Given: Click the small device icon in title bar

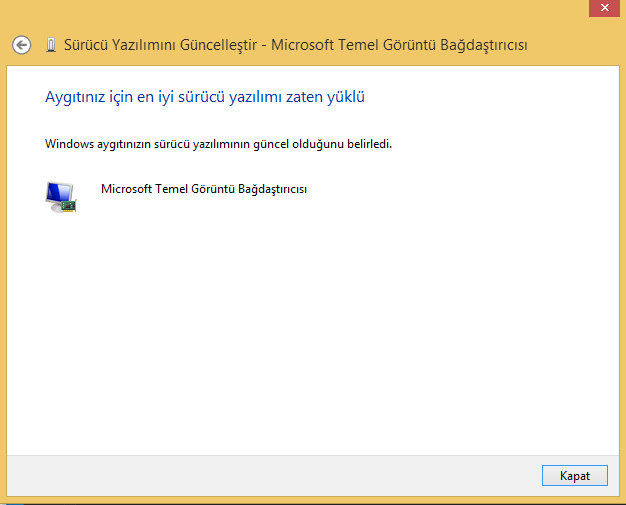Looking at the screenshot, I should click(51, 45).
